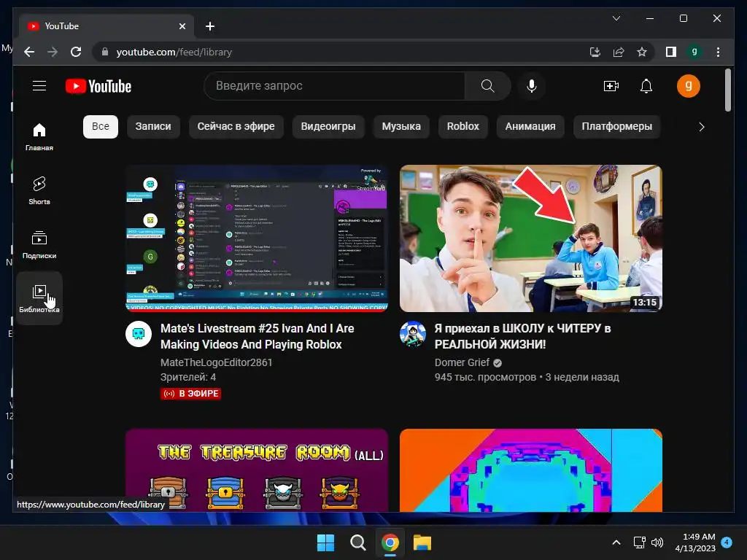Viewport: 747px width, 560px height.
Task: Open Библиотека library in sidebar
Action: [x=39, y=298]
